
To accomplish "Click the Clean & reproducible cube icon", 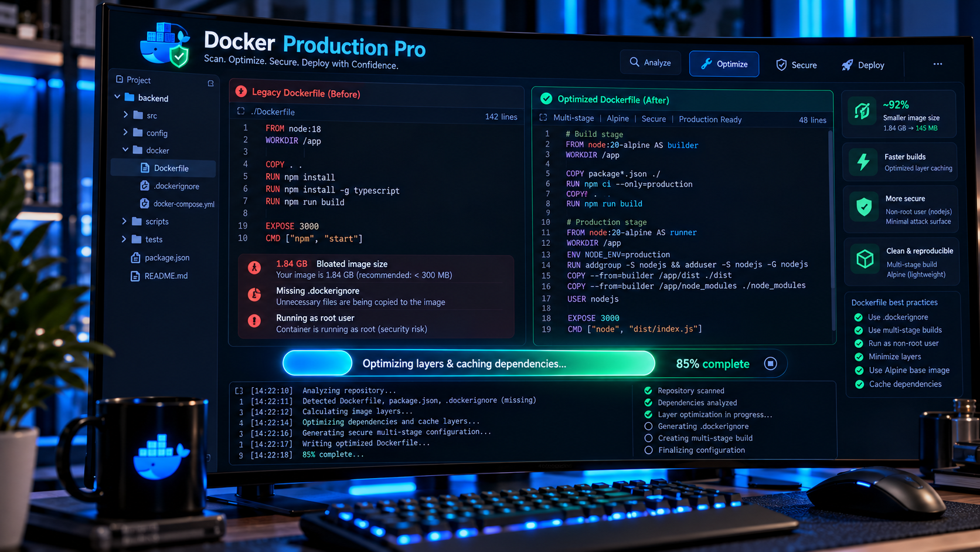I will pyautogui.click(x=865, y=259).
